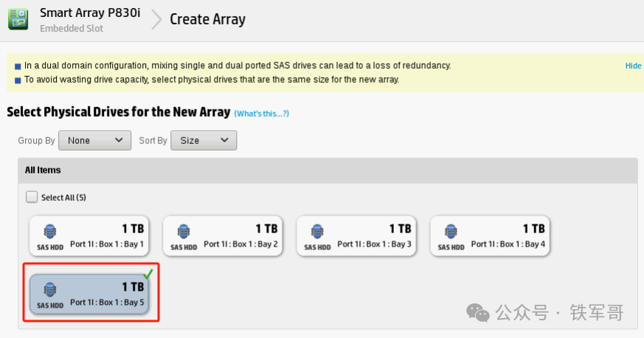Viewport: 644px width, 338px height.
Task: Click the SAS HDD icon for Bay 4
Action: coord(451,232)
